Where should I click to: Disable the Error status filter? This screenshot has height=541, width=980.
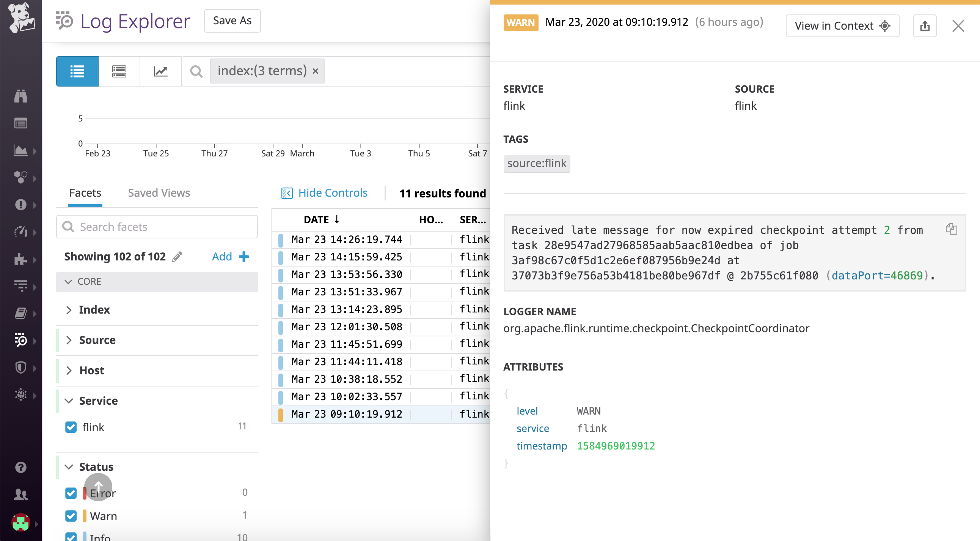pos(71,493)
